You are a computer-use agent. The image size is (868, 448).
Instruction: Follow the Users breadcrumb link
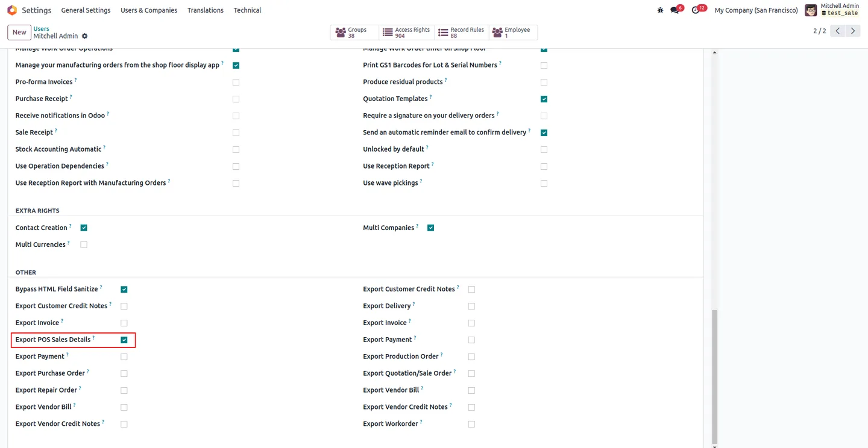[x=42, y=28]
